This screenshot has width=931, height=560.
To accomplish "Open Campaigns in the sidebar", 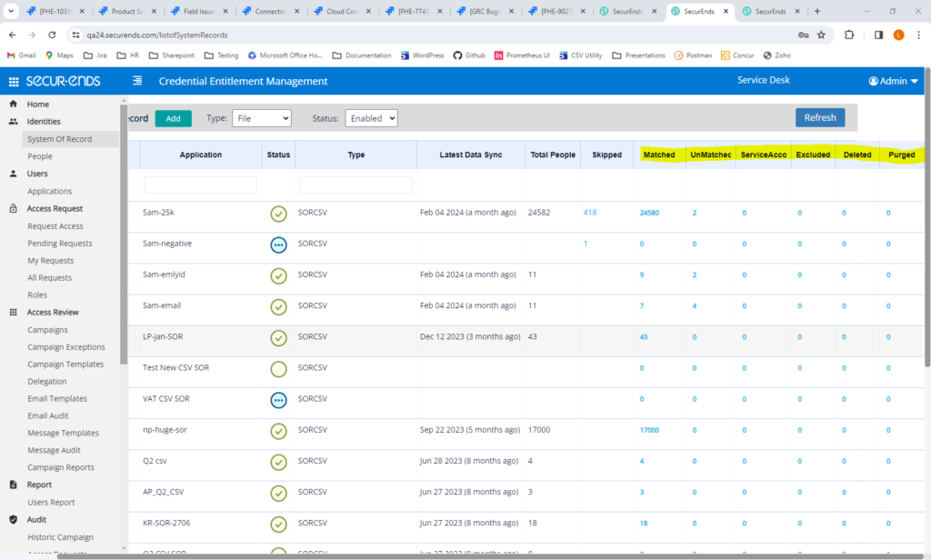I will tap(47, 330).
